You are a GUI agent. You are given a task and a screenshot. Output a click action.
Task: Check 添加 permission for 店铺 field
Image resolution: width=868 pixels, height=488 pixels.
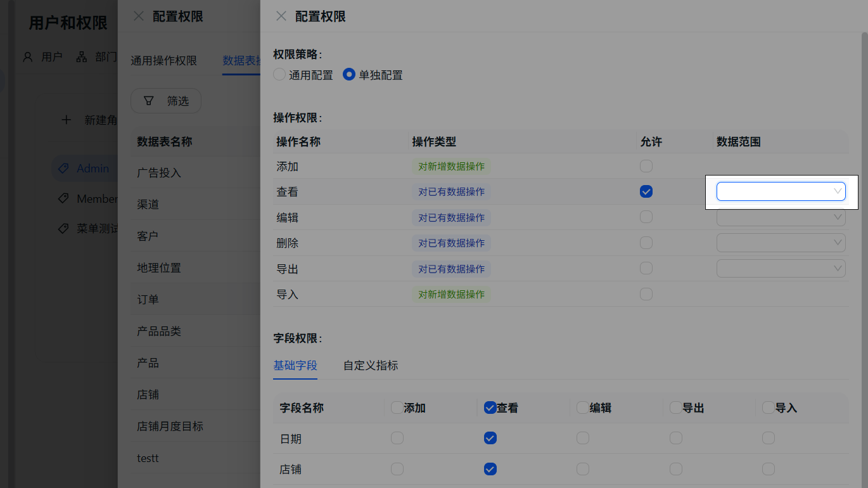tap(397, 469)
